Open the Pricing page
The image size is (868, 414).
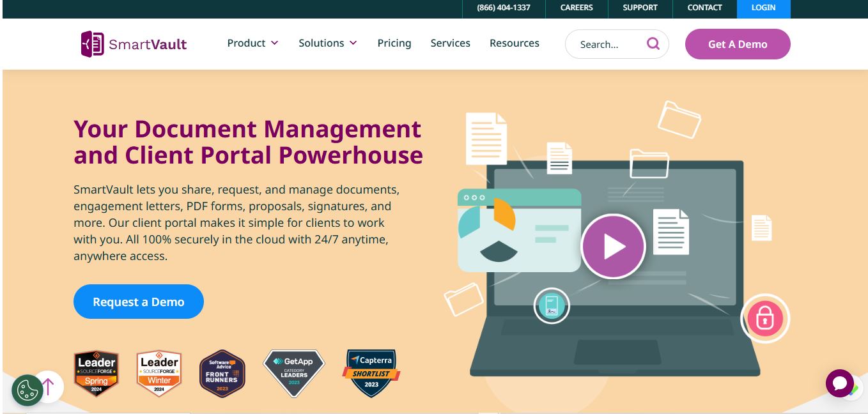[x=394, y=43]
